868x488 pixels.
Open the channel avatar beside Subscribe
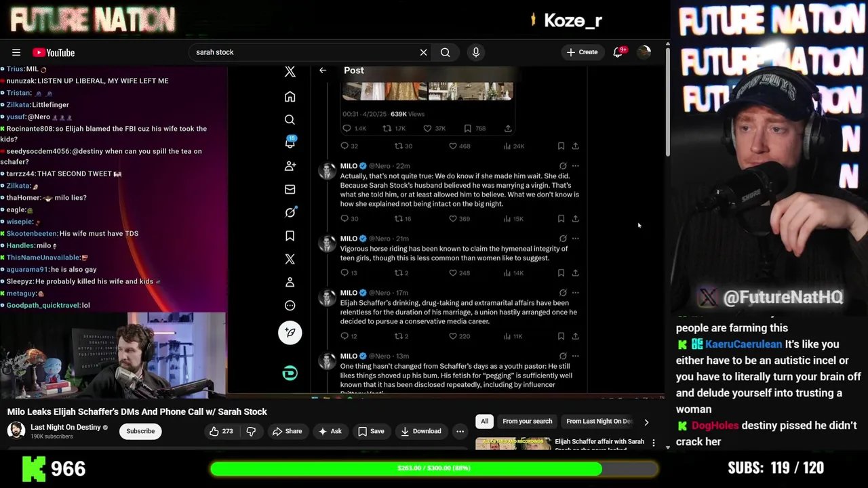(x=16, y=430)
